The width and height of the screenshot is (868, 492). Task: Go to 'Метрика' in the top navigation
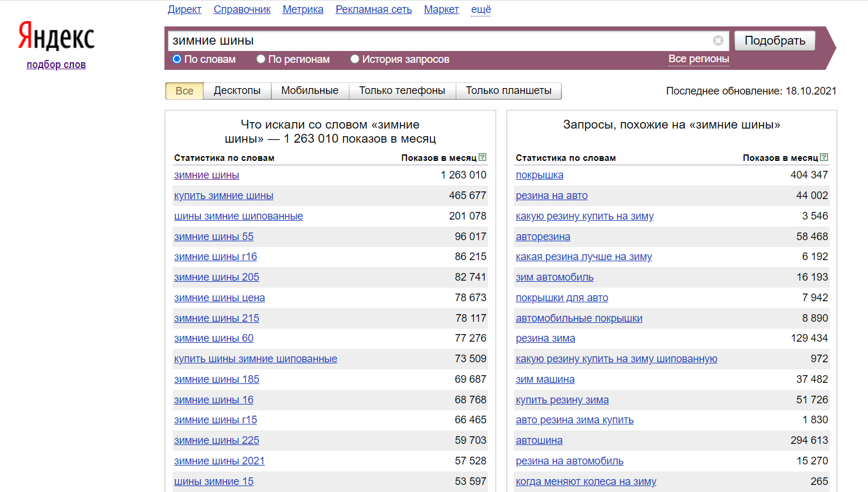point(302,9)
